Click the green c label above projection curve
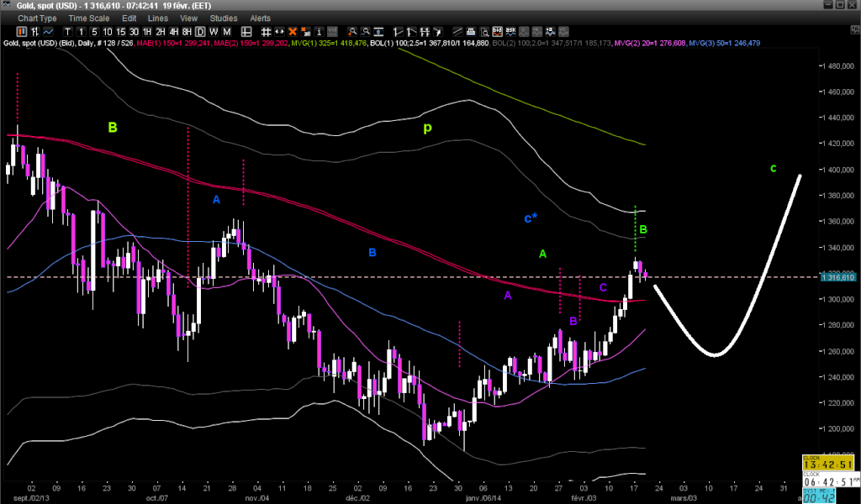The width and height of the screenshot is (861, 504). (774, 168)
